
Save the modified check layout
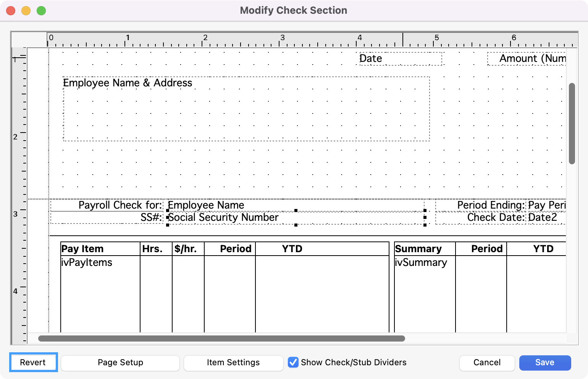(545, 363)
